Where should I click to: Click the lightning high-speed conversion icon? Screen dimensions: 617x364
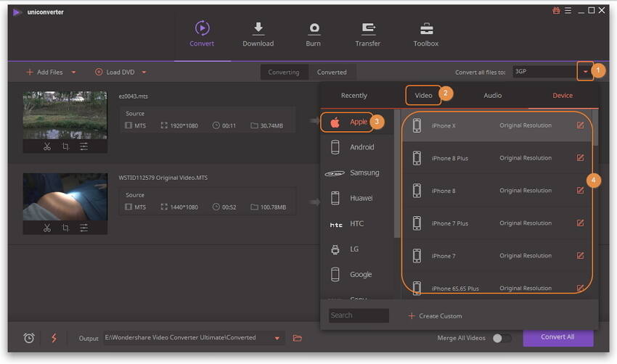click(54, 338)
